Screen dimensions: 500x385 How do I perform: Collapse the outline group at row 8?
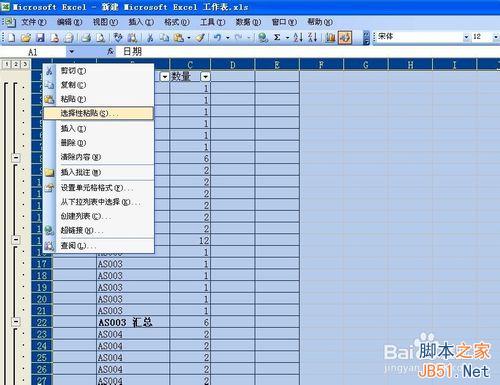(16, 158)
